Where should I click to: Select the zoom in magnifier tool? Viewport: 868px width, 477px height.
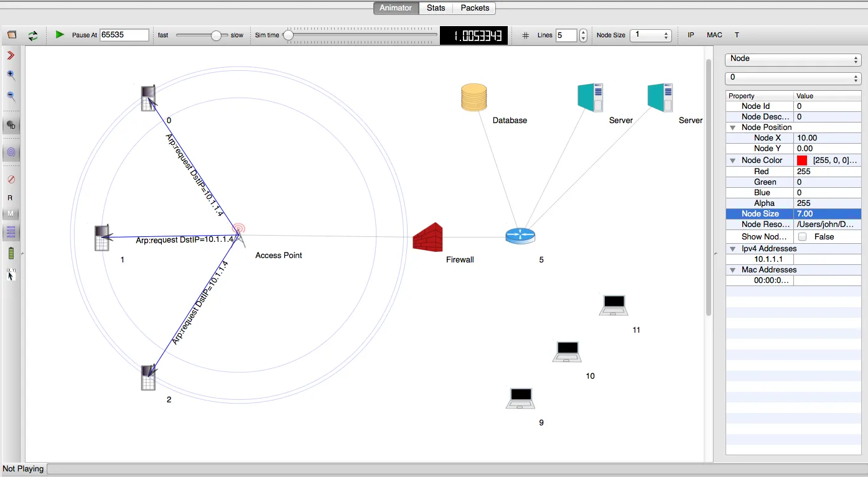[11, 75]
